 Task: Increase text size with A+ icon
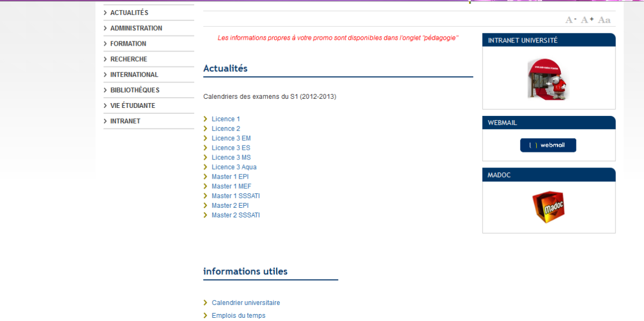tap(588, 20)
